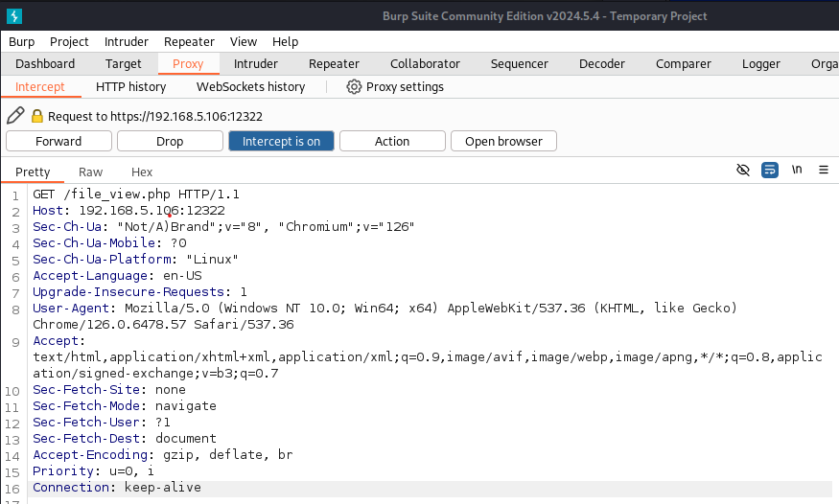
Task: Switch to the Raw view tab
Action: pos(90,172)
